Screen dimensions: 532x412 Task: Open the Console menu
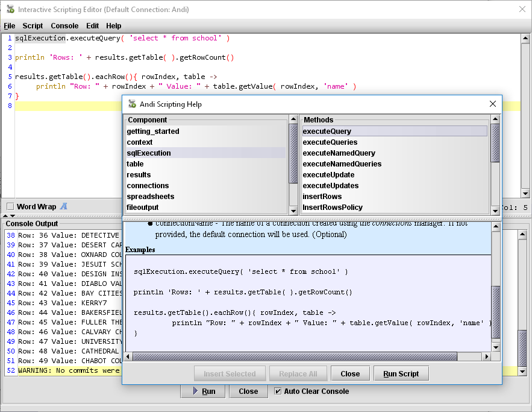64,26
